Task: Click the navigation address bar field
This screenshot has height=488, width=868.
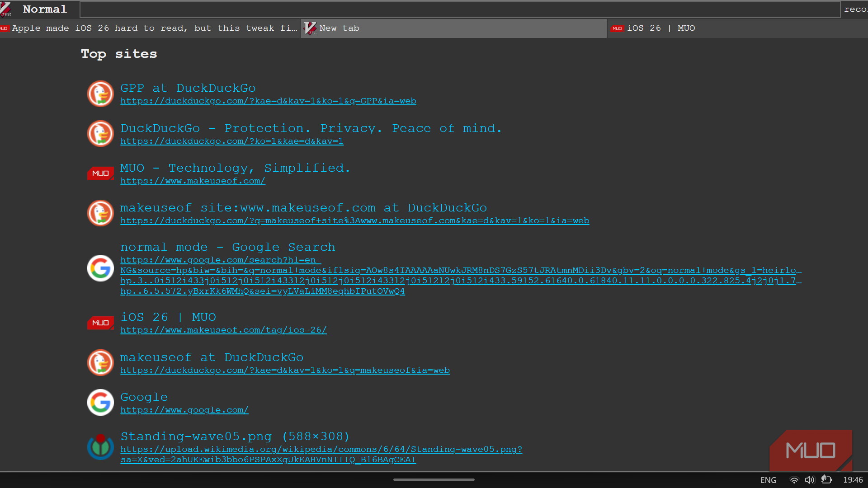Action: tap(460, 9)
